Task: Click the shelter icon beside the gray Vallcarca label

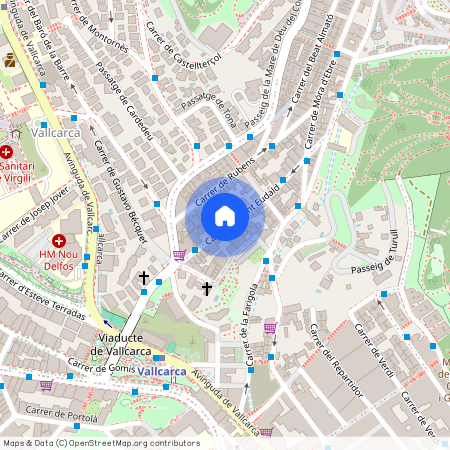Action: pyautogui.click(x=16, y=133)
